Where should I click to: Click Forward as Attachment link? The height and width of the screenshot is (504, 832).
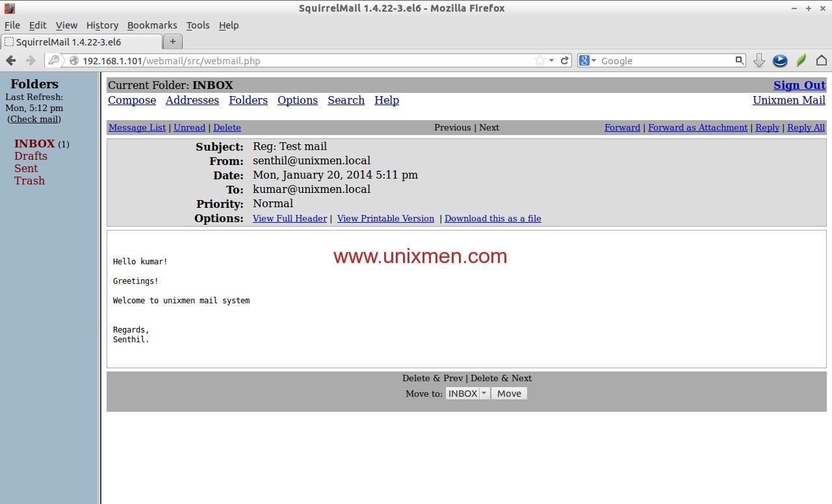pyautogui.click(x=697, y=127)
